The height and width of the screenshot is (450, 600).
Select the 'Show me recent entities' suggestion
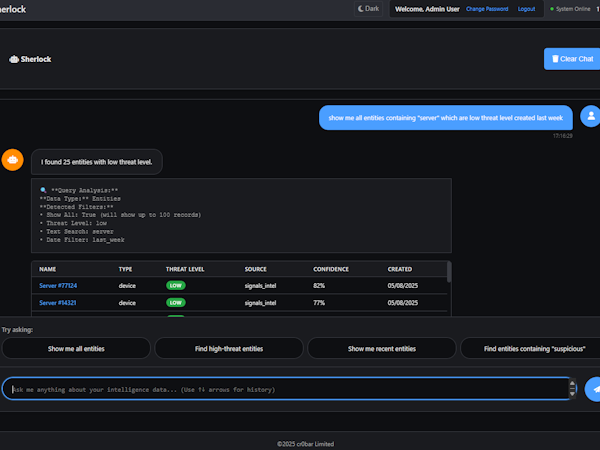(x=382, y=349)
